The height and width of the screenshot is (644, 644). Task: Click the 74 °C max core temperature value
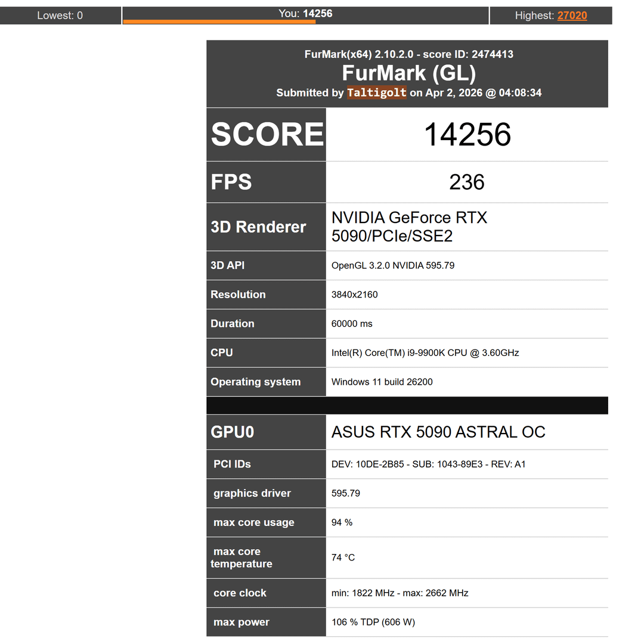(x=343, y=558)
